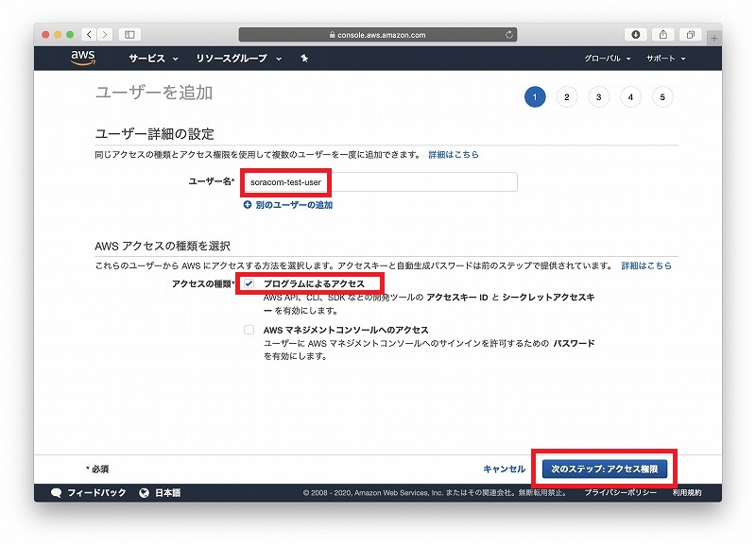Click ユーザーを追加 page heading
Image resolution: width=756 pixels, height=547 pixels.
point(154,92)
